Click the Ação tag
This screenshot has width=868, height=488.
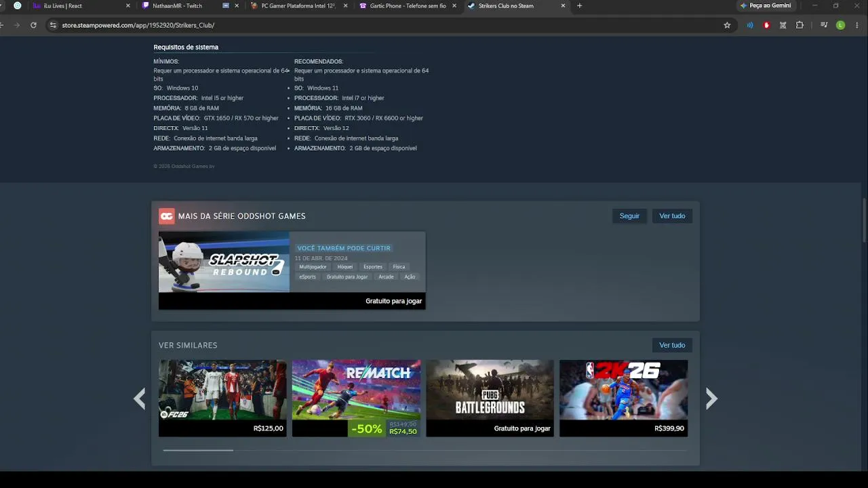tap(410, 277)
